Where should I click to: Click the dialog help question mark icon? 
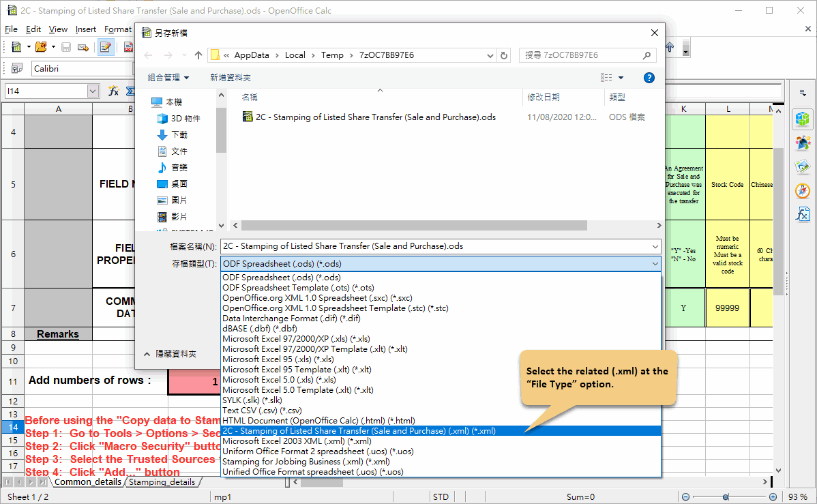(649, 78)
